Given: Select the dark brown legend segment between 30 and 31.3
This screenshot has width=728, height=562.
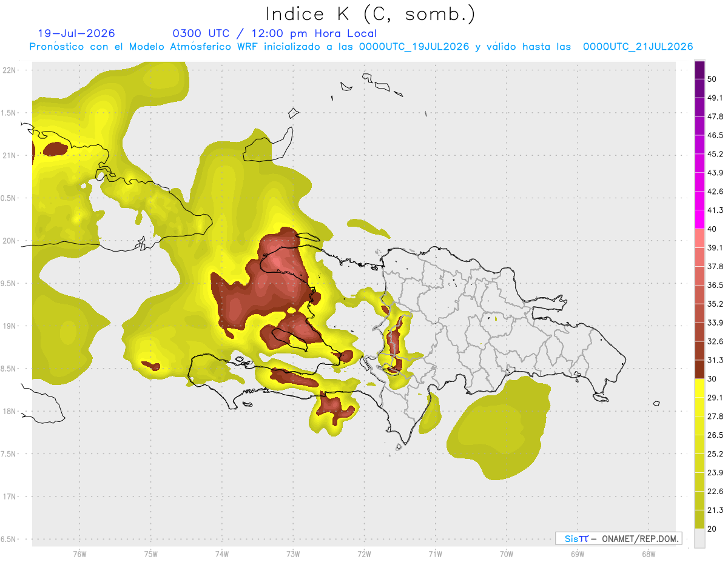Looking at the screenshot, I should pyautogui.click(x=699, y=369).
